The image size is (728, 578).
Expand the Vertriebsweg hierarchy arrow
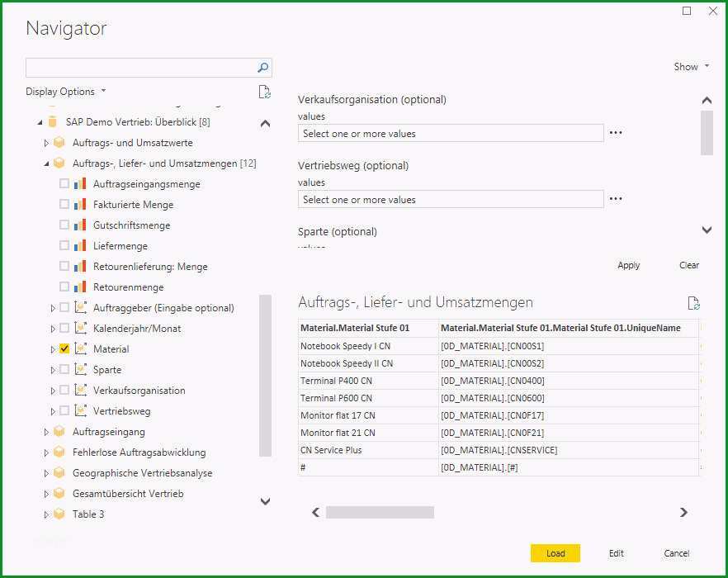tap(53, 411)
